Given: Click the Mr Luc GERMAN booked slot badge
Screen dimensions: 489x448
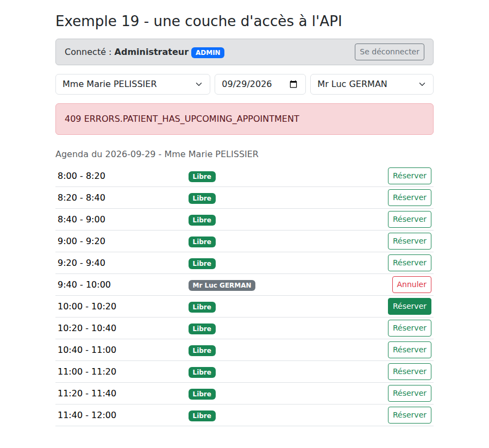Looking at the screenshot, I should [x=222, y=285].
